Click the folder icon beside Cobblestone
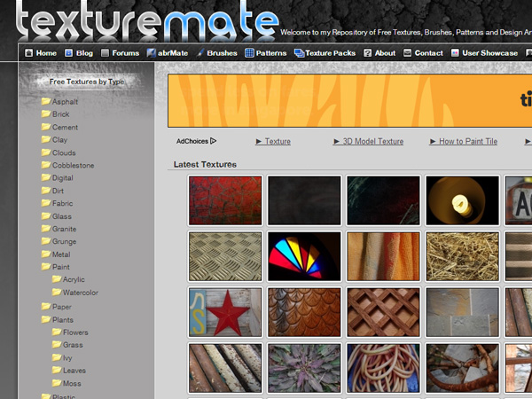 pyautogui.click(x=46, y=165)
